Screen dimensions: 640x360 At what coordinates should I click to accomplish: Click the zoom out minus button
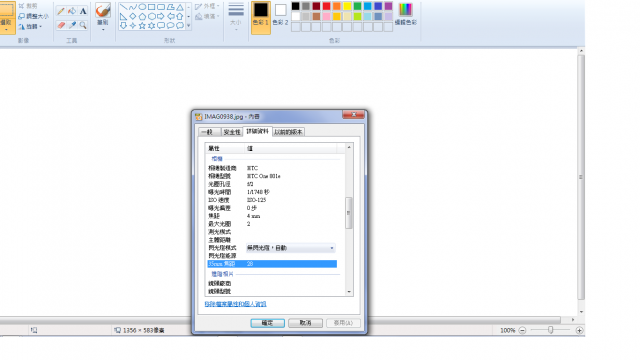tap(522, 330)
